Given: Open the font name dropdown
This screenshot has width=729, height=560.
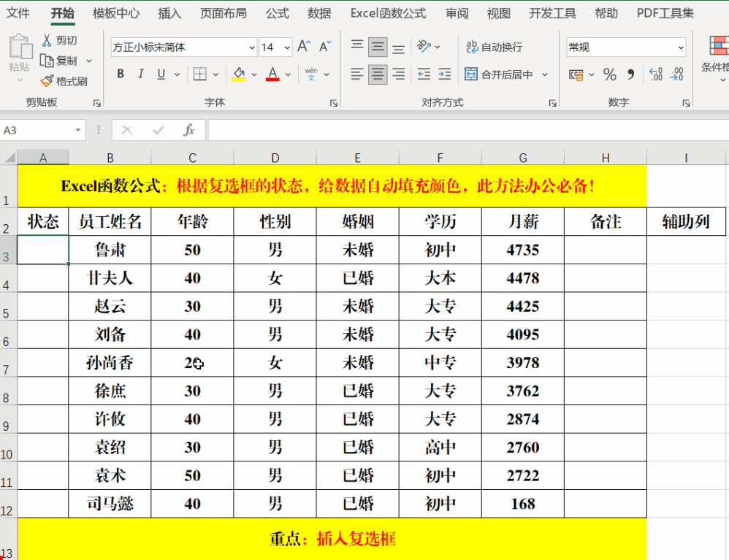Looking at the screenshot, I should click(x=251, y=47).
